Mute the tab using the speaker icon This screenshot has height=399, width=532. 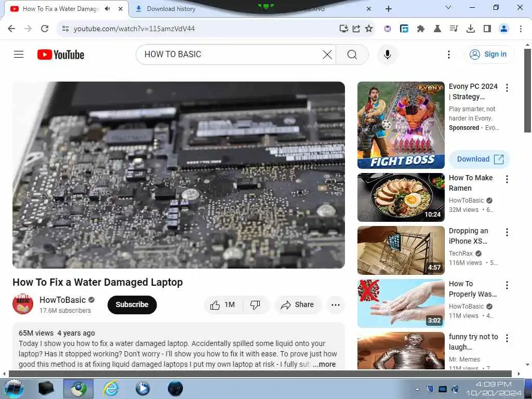click(108, 9)
